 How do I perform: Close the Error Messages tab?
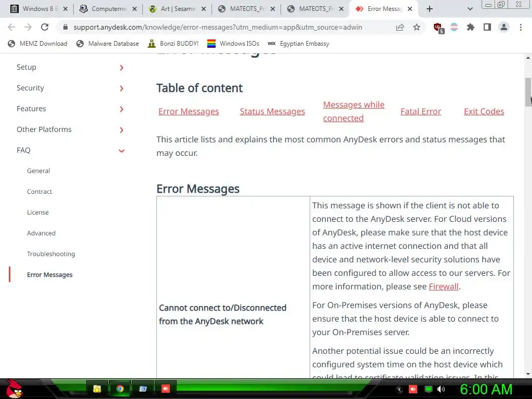410,9
